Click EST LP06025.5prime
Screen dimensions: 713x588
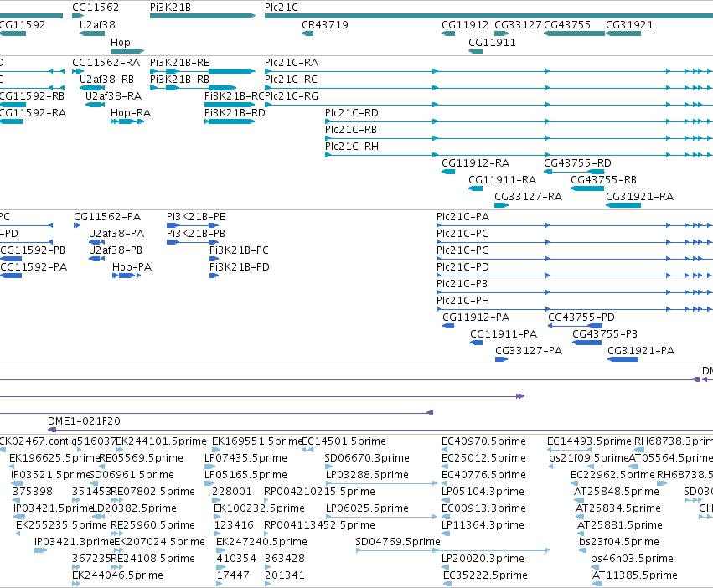367,508
